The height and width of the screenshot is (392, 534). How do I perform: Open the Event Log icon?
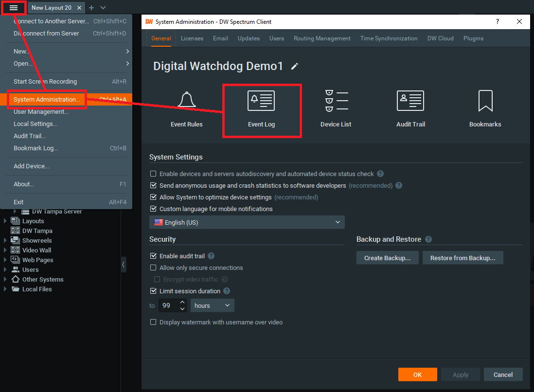coord(261,101)
